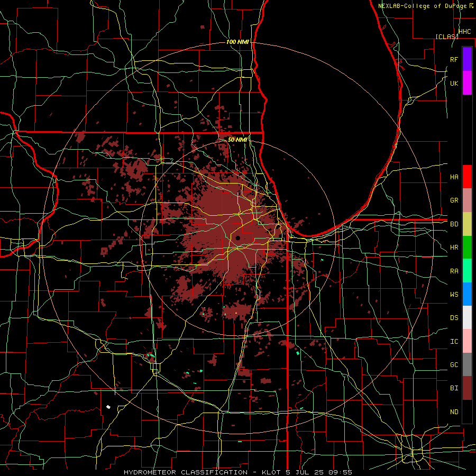Click the brown BI legend swatch

point(467,388)
